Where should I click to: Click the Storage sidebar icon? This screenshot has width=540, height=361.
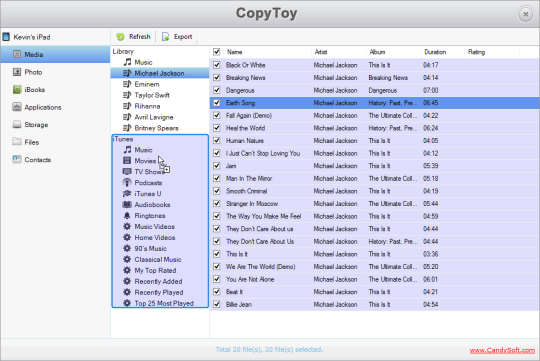pyautogui.click(x=17, y=125)
